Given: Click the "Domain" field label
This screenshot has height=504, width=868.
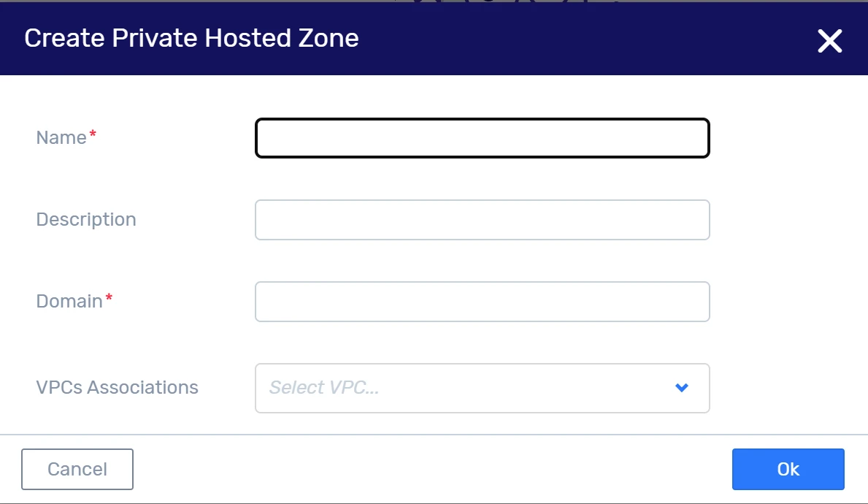Looking at the screenshot, I should point(69,302).
